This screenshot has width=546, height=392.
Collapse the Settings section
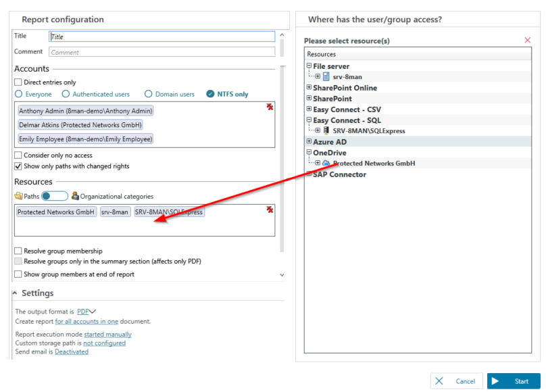click(x=16, y=293)
